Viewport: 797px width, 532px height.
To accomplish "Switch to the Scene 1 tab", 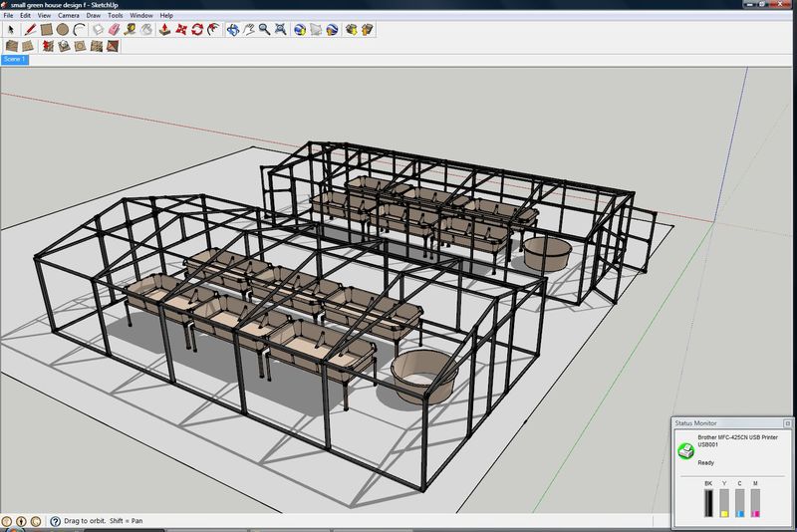I will point(15,60).
